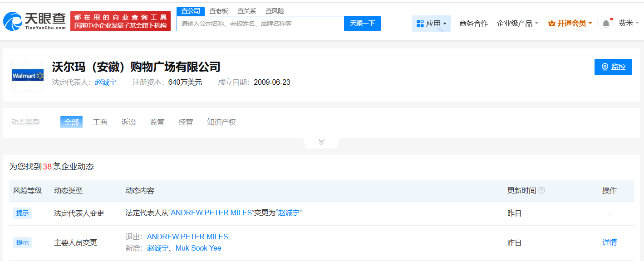Screen dimensions: 644x261
Task: Open the 应用 apps panel
Action: pos(431,23)
